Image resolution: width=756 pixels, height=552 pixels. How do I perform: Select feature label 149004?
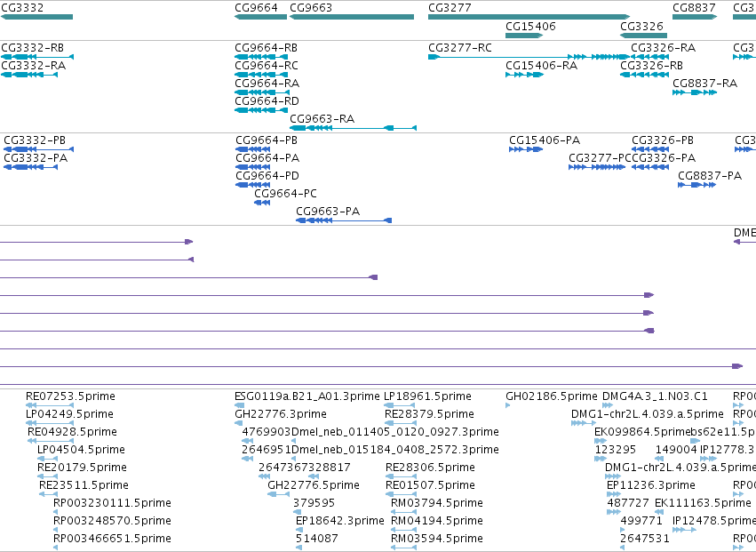click(676, 450)
